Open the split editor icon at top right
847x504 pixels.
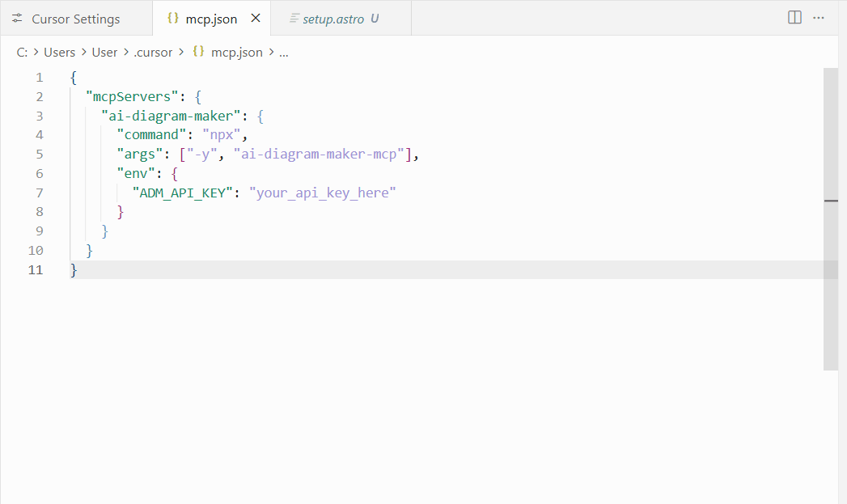click(x=794, y=17)
